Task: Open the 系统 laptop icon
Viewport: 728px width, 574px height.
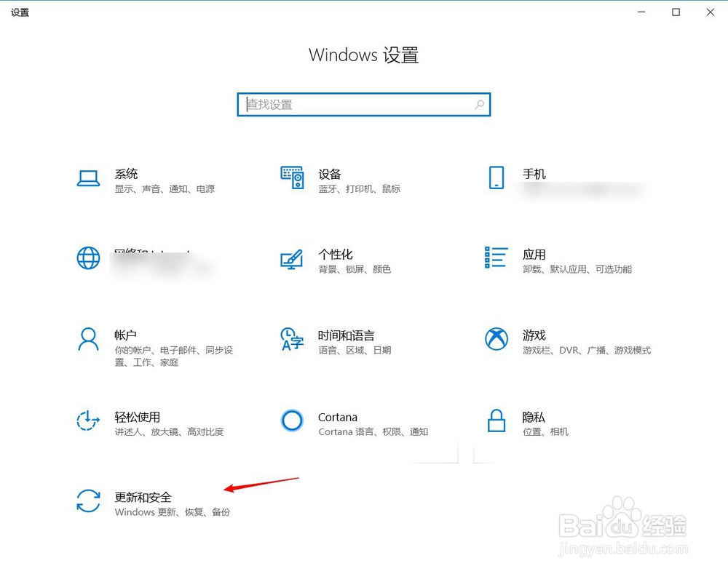Action: (88, 178)
